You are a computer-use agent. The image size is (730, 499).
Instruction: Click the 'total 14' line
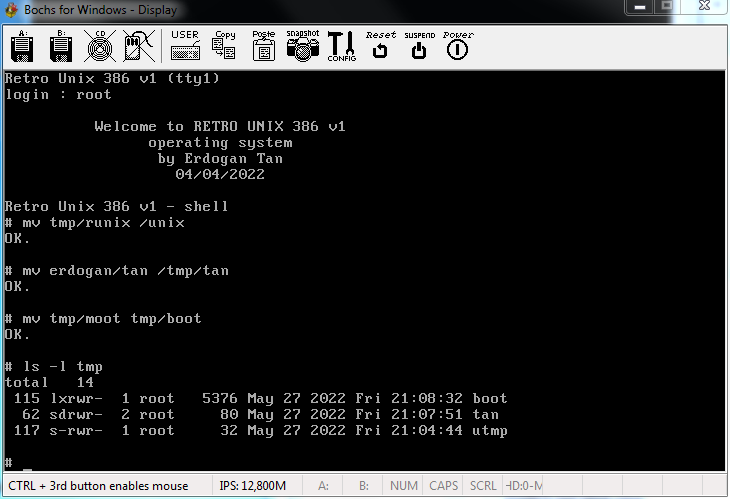point(49,383)
